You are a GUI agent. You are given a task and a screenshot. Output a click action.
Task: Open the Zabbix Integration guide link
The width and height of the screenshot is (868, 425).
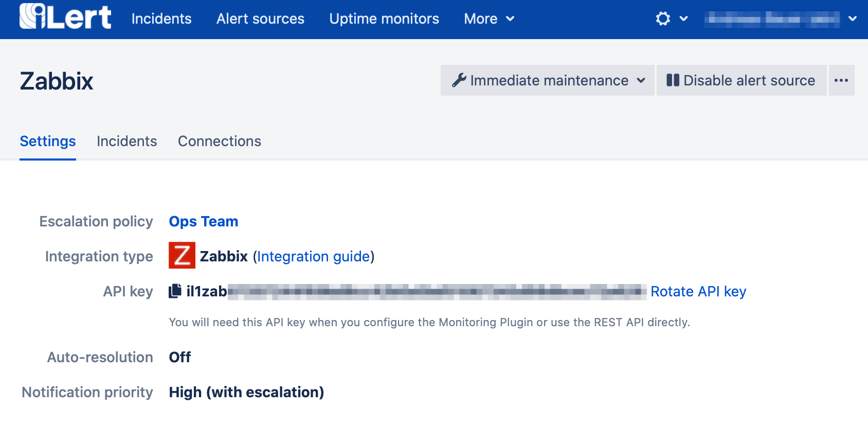tap(314, 256)
